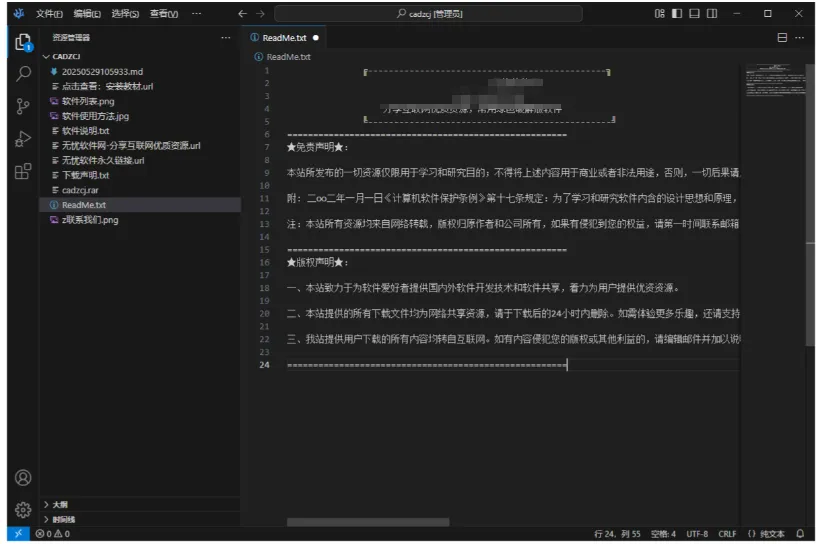Open Explorer panel More Actions ellipsis
The width and height of the screenshot is (827, 544).
click(x=226, y=37)
